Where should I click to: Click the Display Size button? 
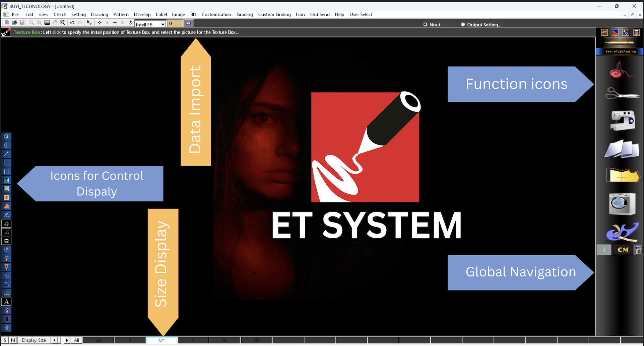pyautogui.click(x=34, y=340)
